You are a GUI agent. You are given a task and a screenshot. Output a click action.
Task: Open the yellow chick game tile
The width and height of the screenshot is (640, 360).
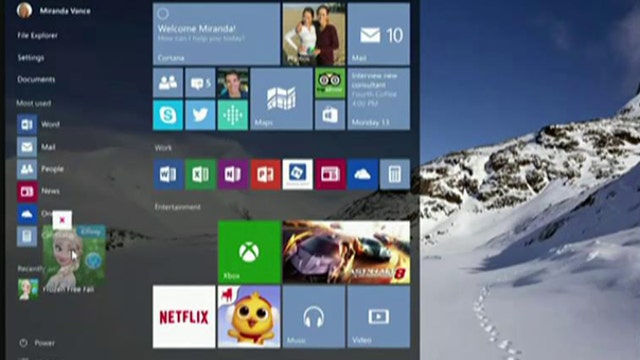[249, 317]
